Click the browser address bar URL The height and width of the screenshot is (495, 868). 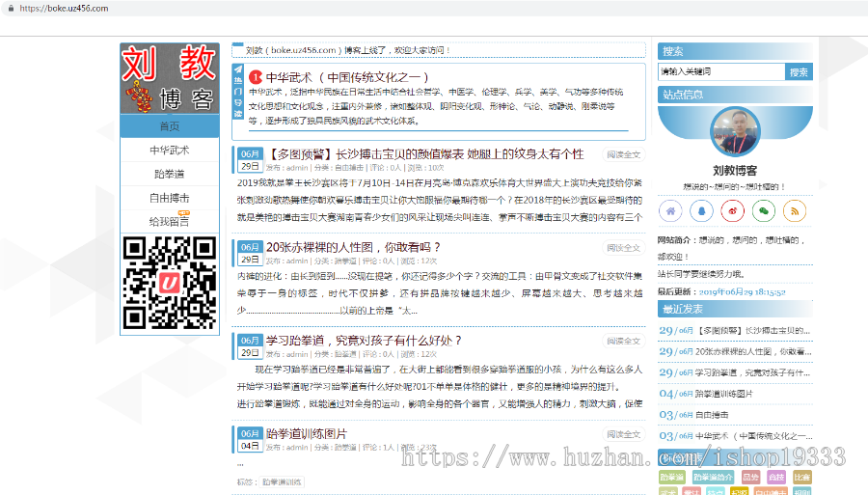65,9
